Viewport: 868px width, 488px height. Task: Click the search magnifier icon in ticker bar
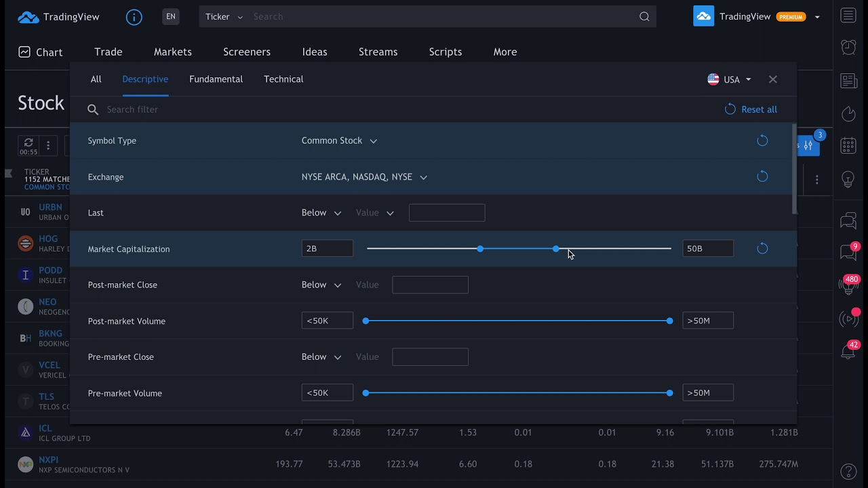coord(644,17)
